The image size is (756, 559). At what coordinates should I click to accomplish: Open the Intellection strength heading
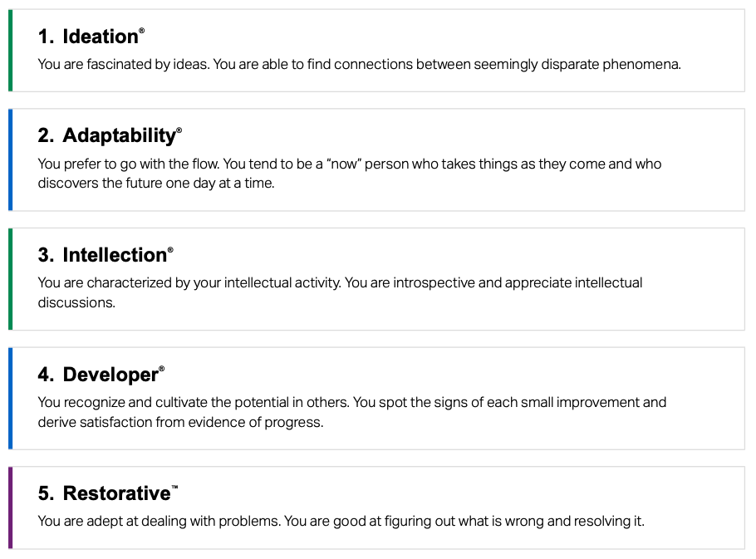(x=106, y=254)
